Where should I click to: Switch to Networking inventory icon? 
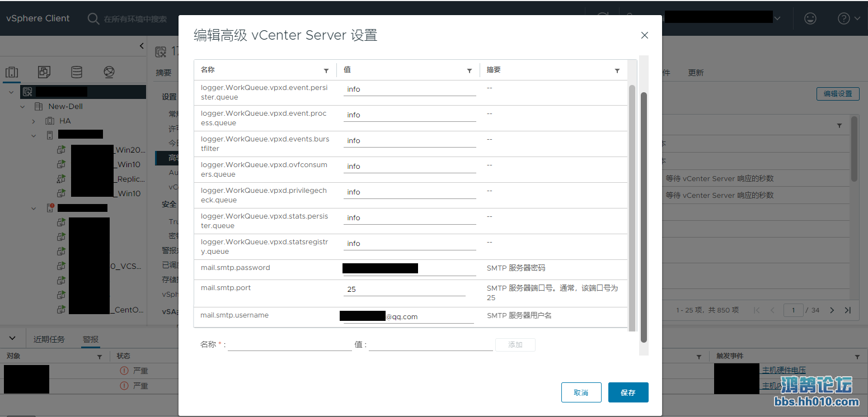(109, 72)
